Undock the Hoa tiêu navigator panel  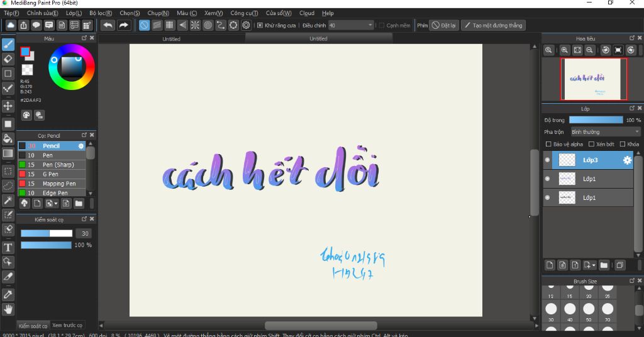pos(632,38)
